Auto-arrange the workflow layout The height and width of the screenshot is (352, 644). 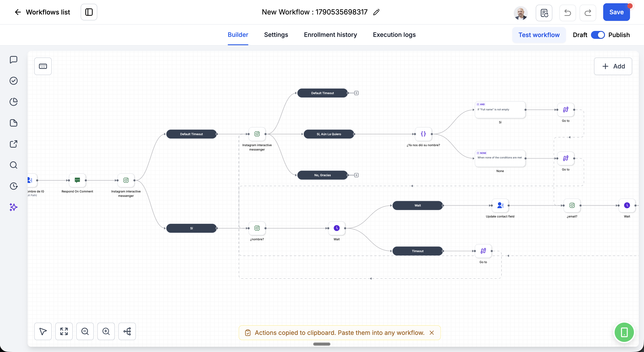tap(127, 331)
